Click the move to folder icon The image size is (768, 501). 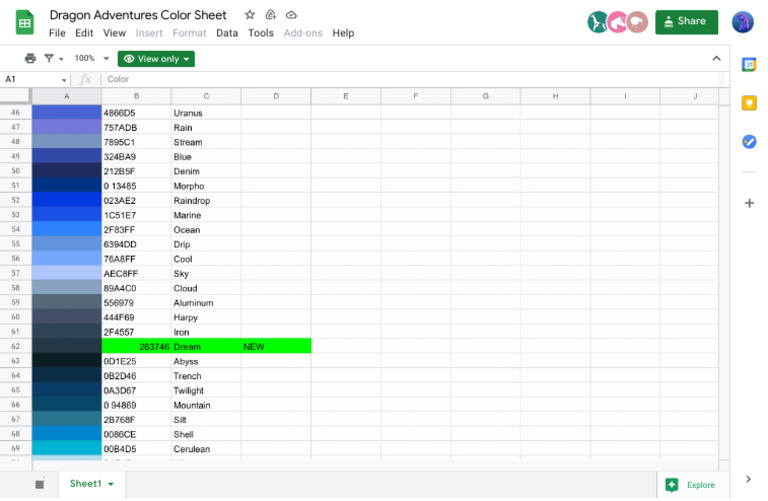coord(270,15)
